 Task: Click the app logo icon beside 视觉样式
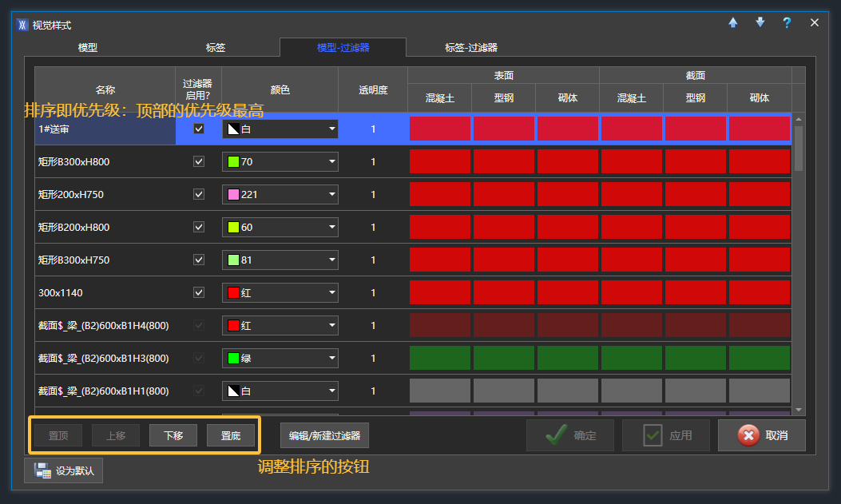pyautogui.click(x=22, y=26)
